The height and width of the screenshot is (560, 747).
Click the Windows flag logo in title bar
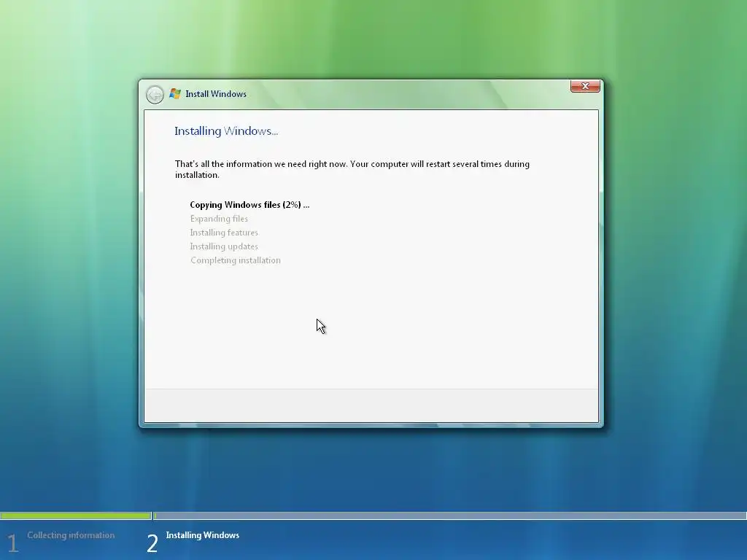pos(175,94)
